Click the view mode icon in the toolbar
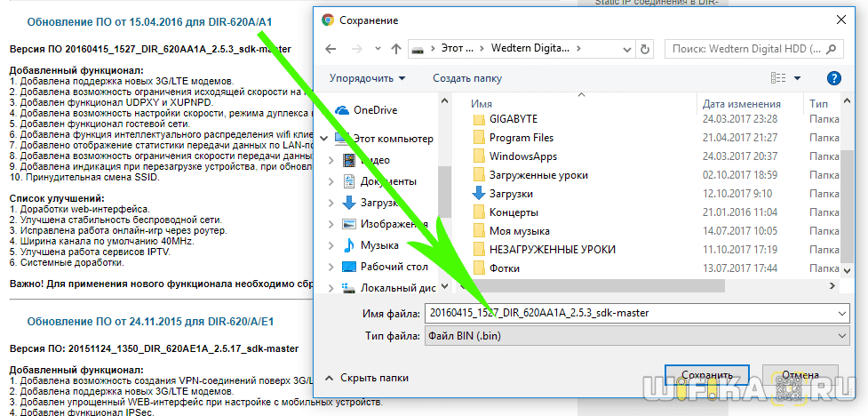The height and width of the screenshot is (416, 868). (x=777, y=78)
